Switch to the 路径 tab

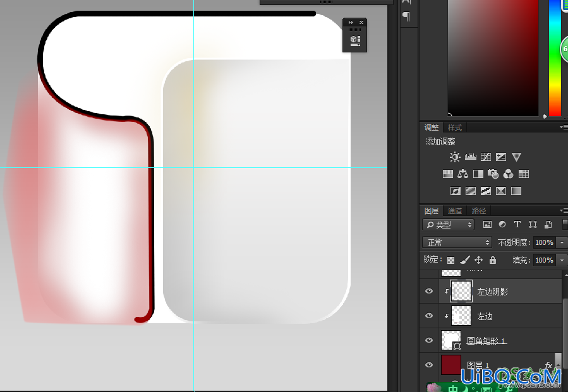pyautogui.click(x=478, y=211)
